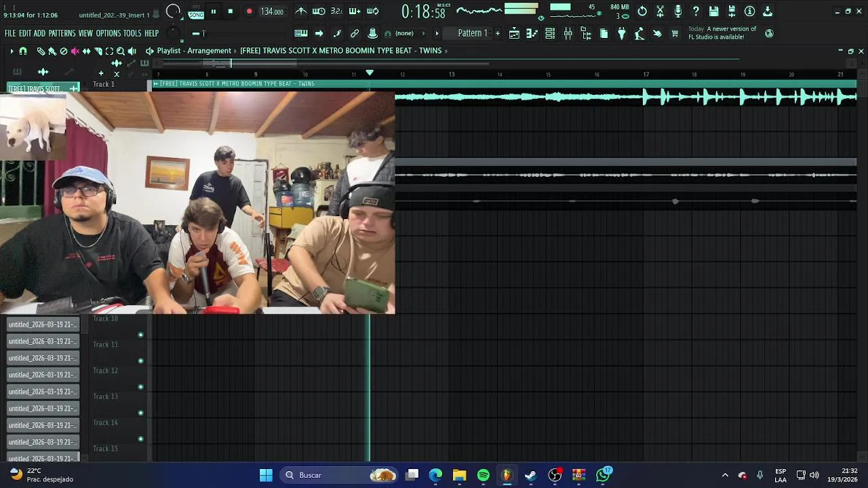Select playlist Delete tool
Image resolution: width=868 pixels, height=488 pixels.
[64, 51]
